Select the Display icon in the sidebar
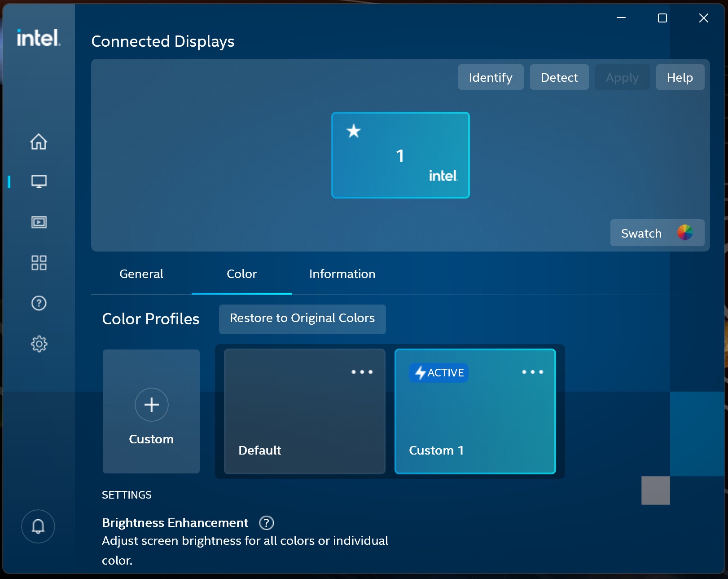Screen dimensions: 728x579 point(39,181)
